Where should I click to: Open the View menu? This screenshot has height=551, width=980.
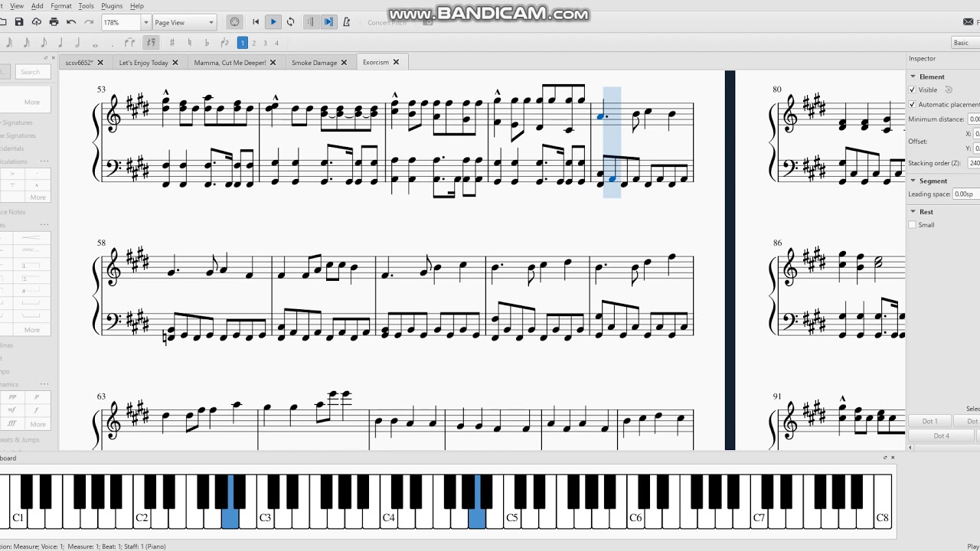pyautogui.click(x=16, y=6)
